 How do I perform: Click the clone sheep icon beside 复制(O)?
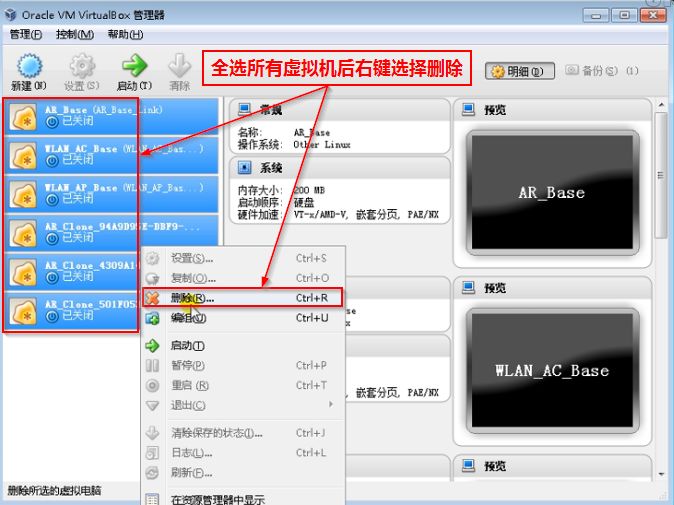153,279
